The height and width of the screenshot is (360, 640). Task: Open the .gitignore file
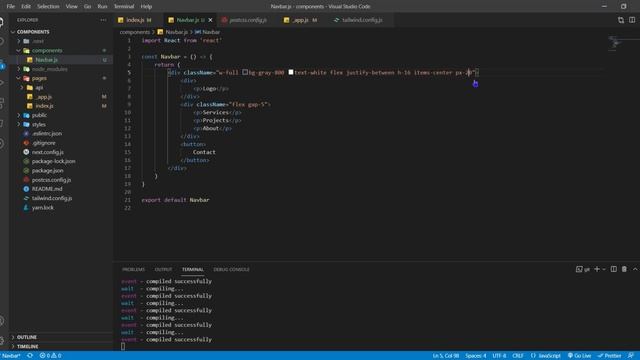coord(44,143)
